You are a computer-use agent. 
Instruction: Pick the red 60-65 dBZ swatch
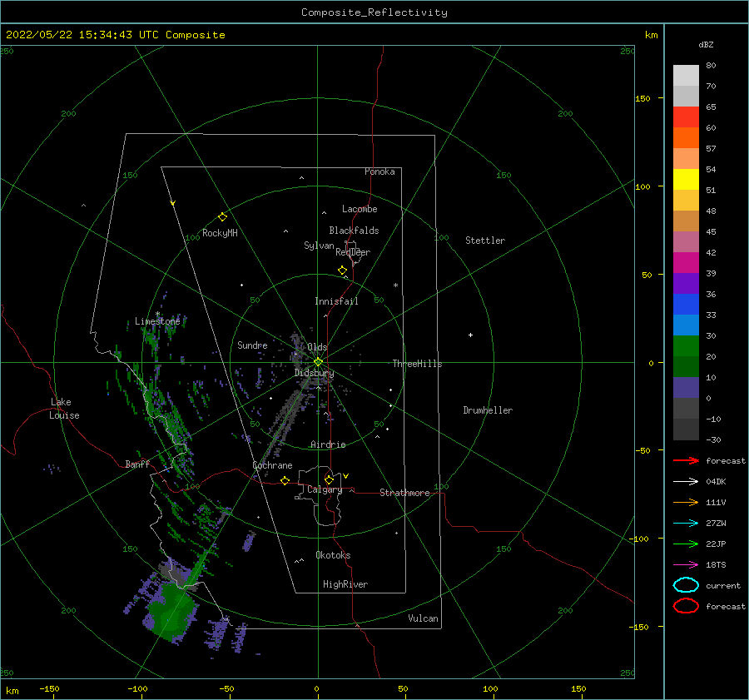point(686,117)
